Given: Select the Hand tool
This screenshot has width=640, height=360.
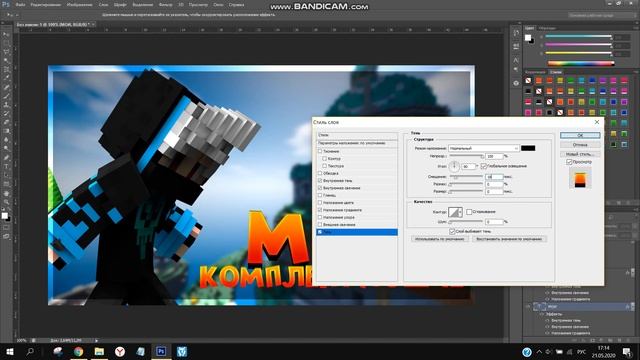Looking at the screenshot, I should (x=6, y=193).
